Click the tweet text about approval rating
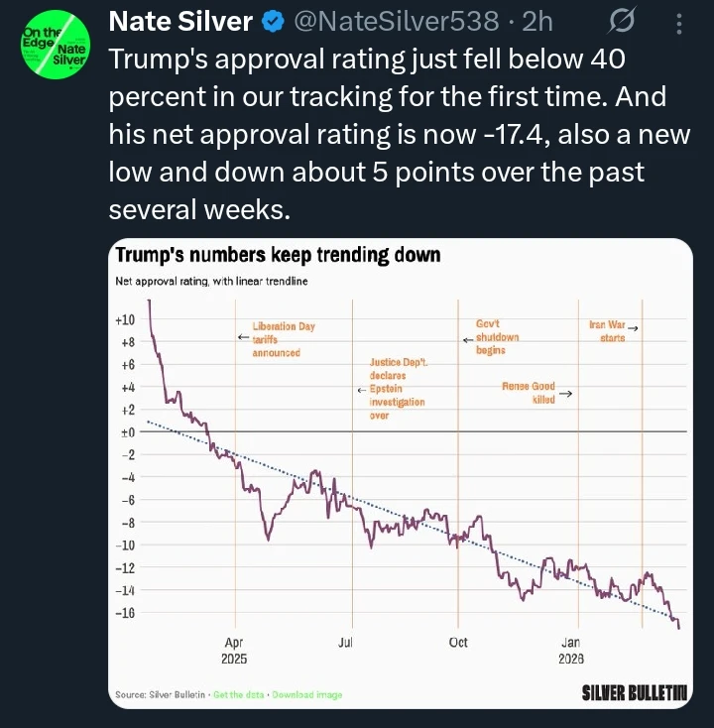The image size is (714, 728). point(397,129)
